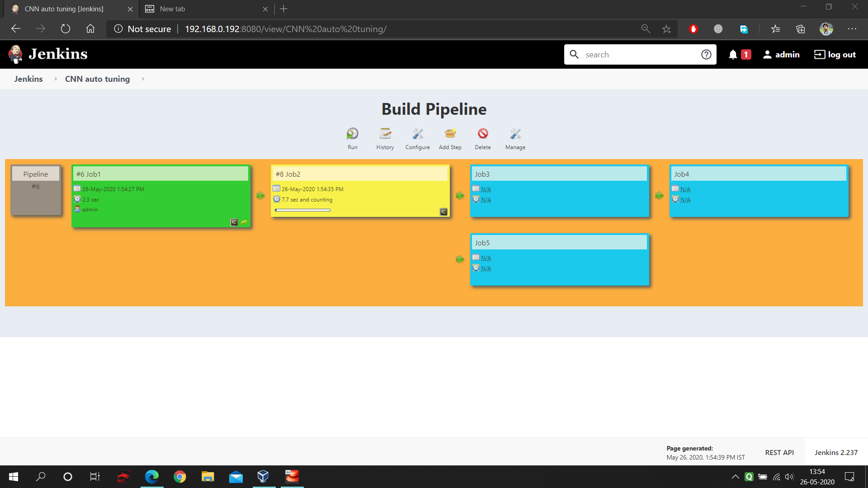Open the Manage icon
Image resolution: width=868 pixels, height=488 pixels.
515,134
